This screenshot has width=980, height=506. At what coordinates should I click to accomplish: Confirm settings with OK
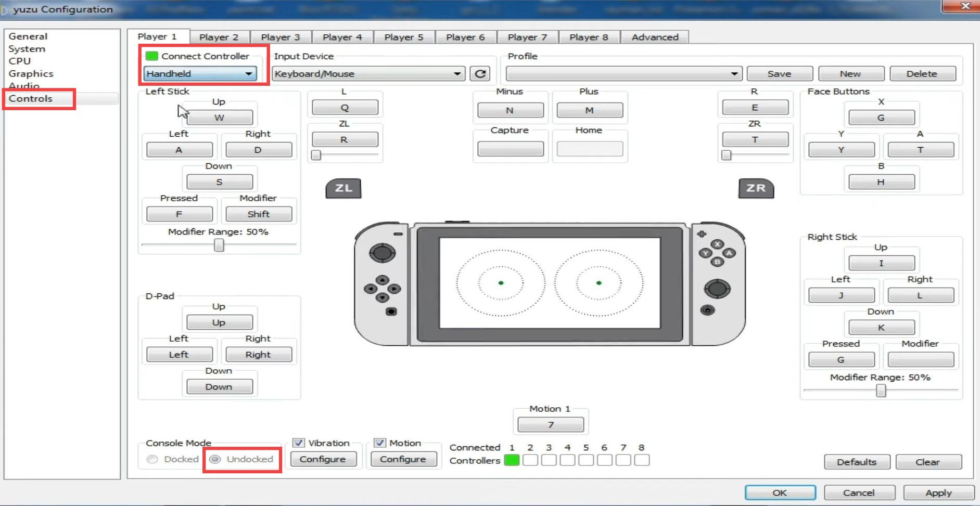coord(780,492)
